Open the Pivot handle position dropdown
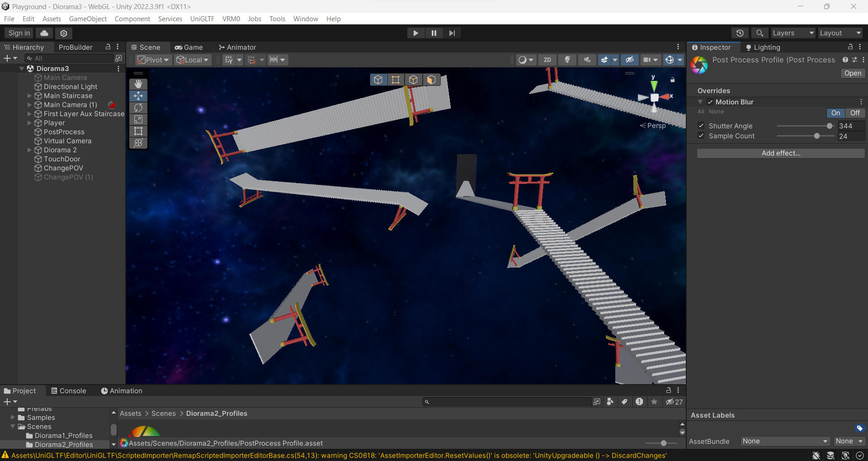 coord(154,60)
